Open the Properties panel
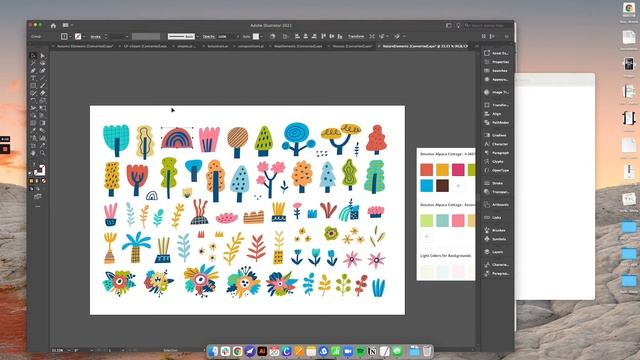Image resolution: width=640 pixels, height=360 pixels. coord(496,62)
